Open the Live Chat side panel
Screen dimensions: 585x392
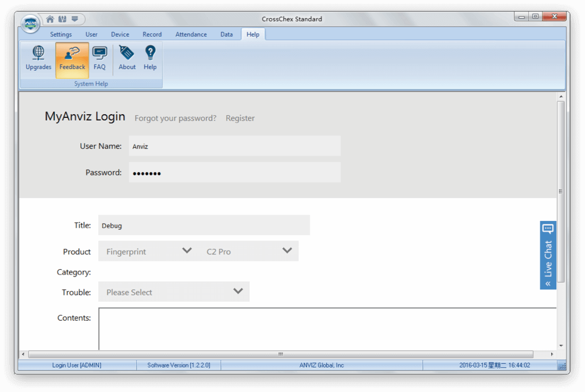click(x=548, y=255)
